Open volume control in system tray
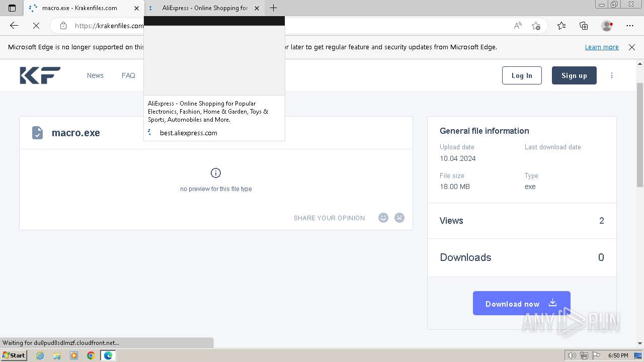 click(572, 355)
